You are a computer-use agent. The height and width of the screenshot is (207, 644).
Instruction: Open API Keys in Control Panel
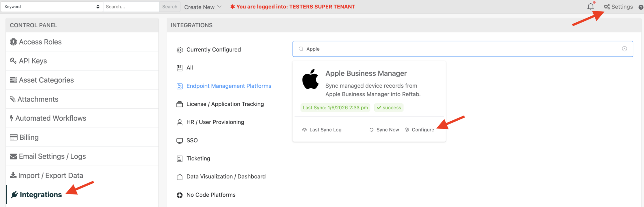[x=82, y=61]
